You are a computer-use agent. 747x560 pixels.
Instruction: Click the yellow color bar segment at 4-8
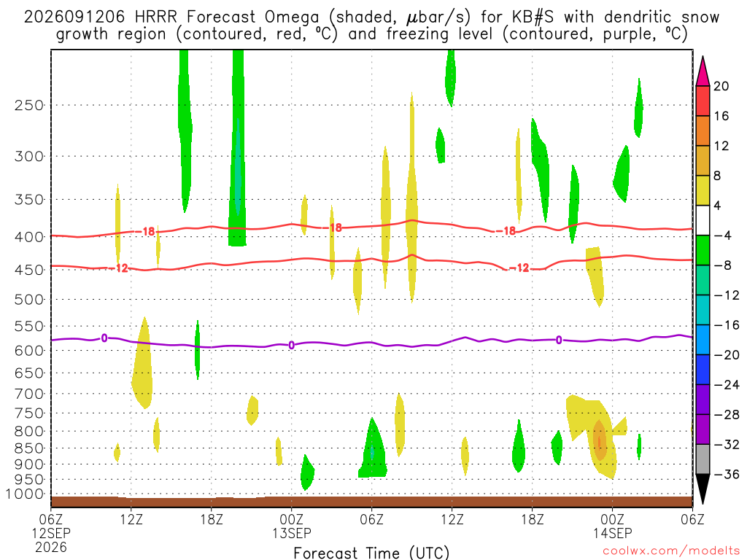pyautogui.click(x=703, y=190)
